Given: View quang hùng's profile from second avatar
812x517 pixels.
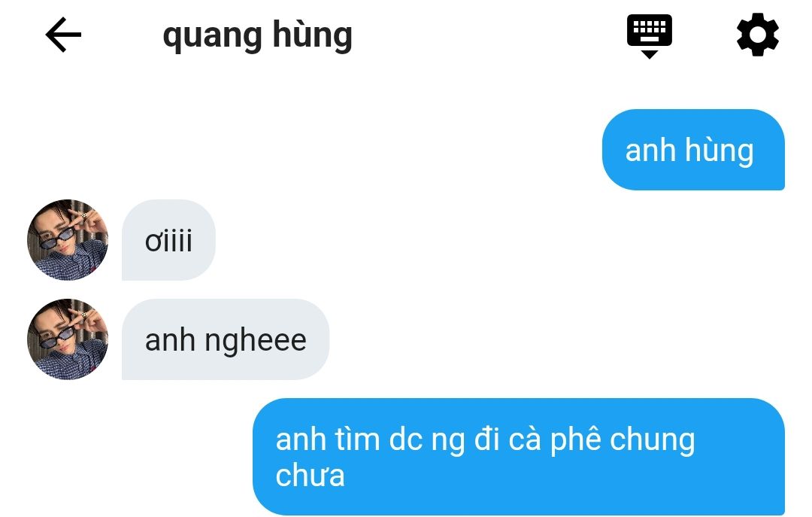Looking at the screenshot, I should (x=68, y=339).
